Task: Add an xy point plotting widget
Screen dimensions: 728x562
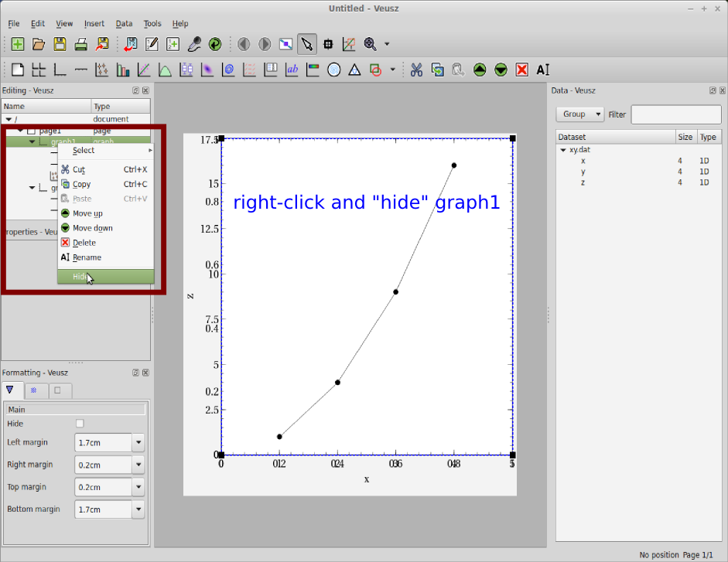Action: [101, 70]
